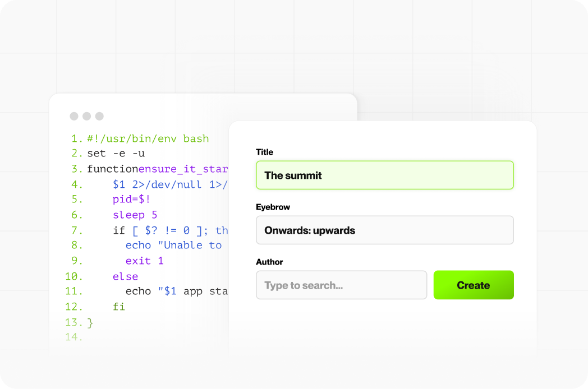Click the Eyebrow field with "Onwards: upwards"
The width and height of the screenshot is (588, 389).
click(384, 230)
